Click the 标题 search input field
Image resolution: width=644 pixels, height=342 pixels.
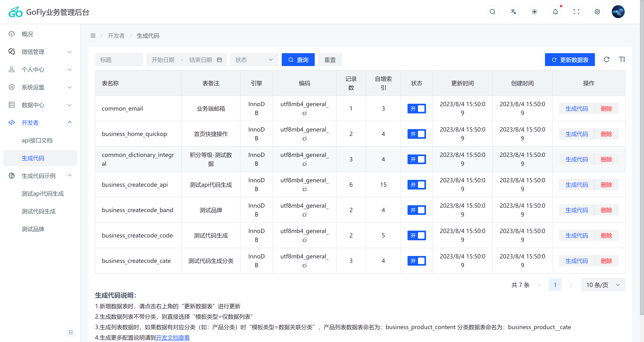119,60
